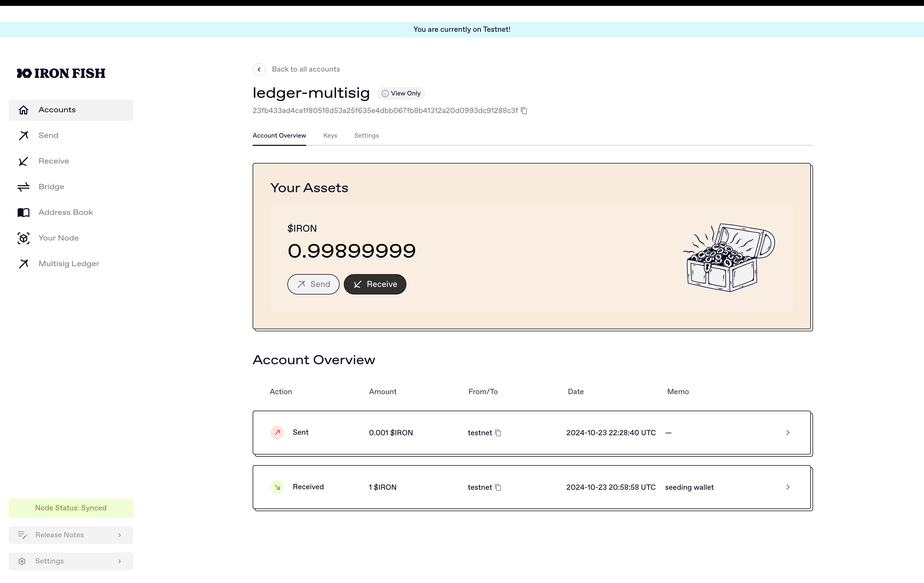
Task: Copy testnet address in Received row
Action: click(x=498, y=488)
